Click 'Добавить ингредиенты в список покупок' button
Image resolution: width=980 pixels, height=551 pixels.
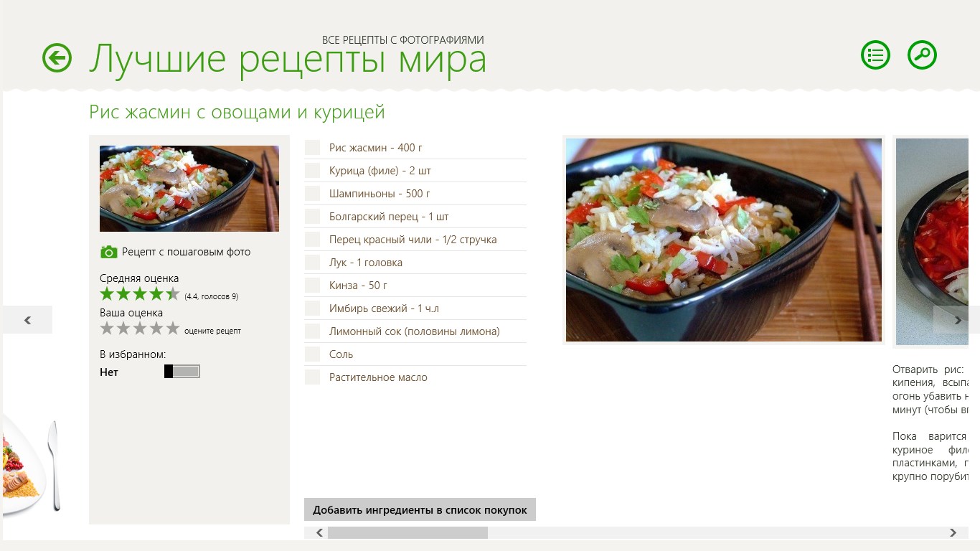click(x=420, y=510)
